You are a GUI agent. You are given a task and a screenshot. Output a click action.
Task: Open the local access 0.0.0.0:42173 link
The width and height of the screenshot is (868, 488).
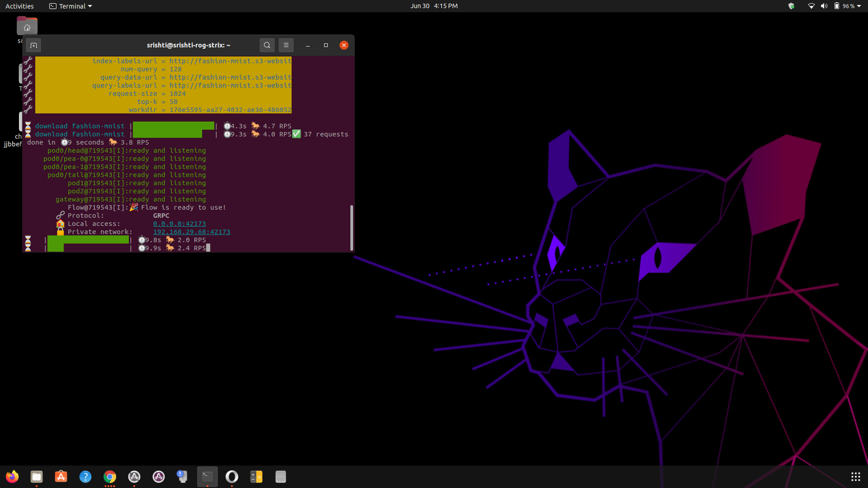coord(179,224)
